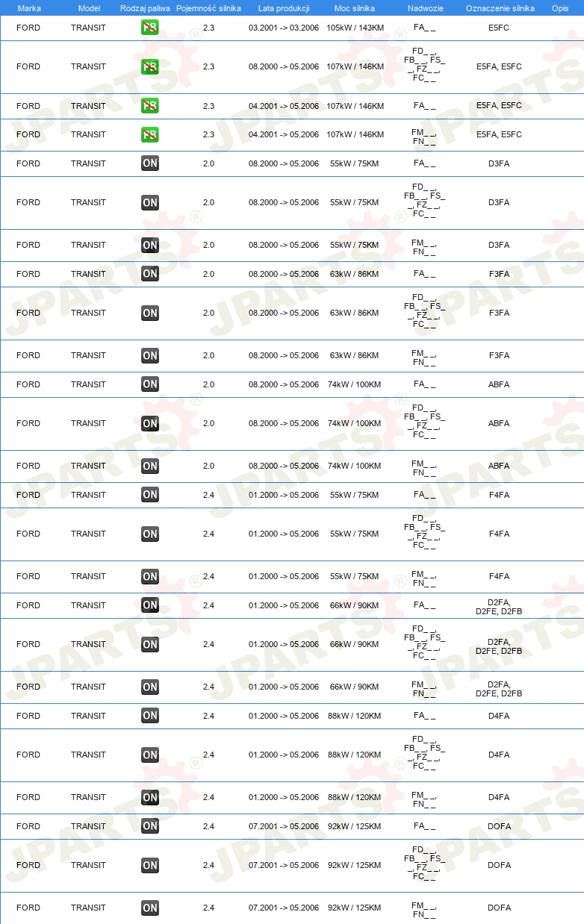Click the date range 03.2001 -> 03.2006

[x=284, y=28]
